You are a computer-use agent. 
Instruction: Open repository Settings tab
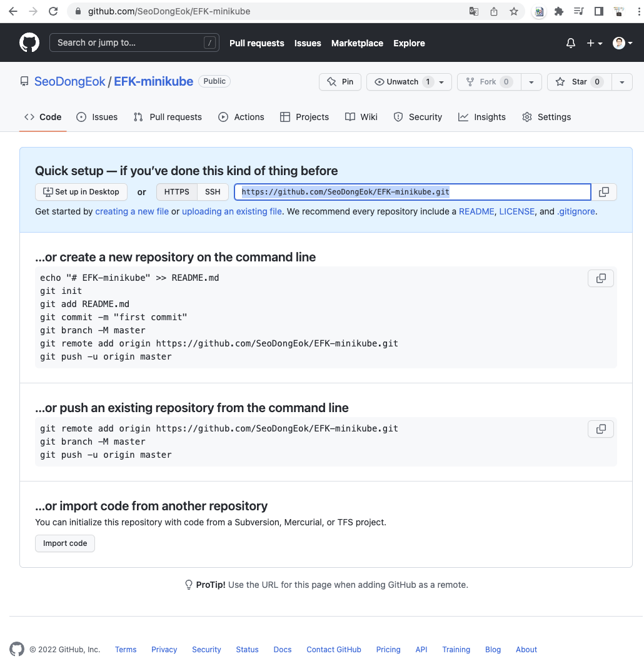click(546, 117)
